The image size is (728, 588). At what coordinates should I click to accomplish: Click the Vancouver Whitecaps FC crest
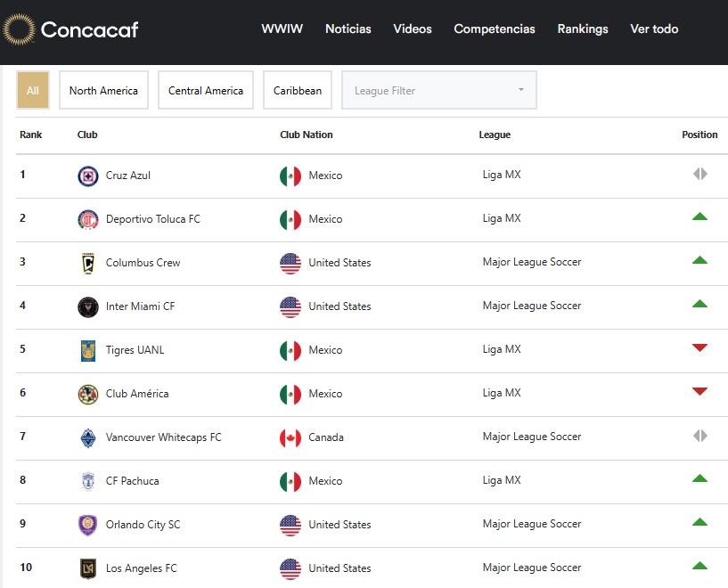point(87,438)
